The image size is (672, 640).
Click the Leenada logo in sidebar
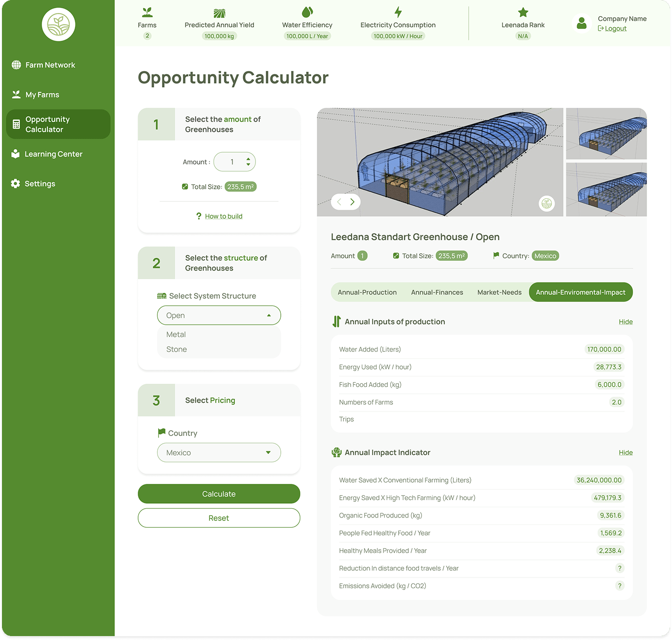click(x=59, y=24)
